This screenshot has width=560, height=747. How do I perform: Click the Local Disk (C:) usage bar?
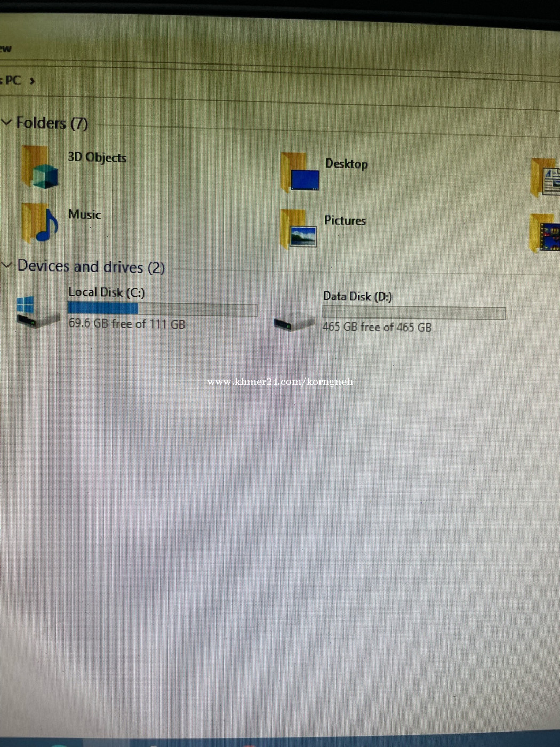tap(163, 309)
